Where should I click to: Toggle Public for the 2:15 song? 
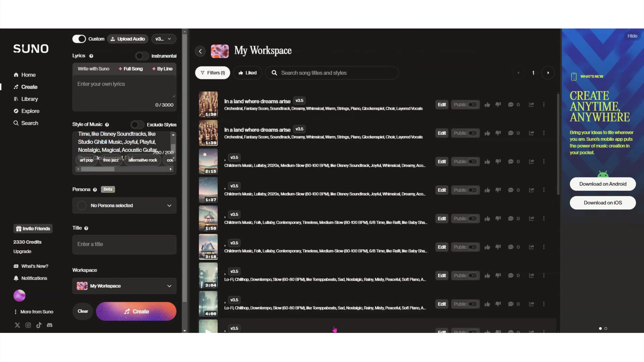[x=472, y=162]
